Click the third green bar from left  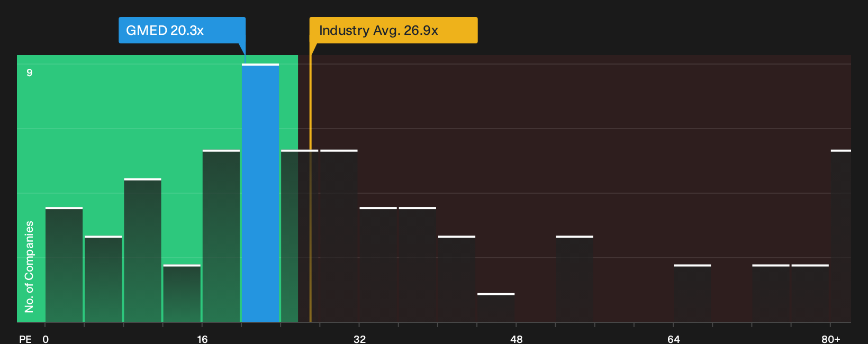142,250
